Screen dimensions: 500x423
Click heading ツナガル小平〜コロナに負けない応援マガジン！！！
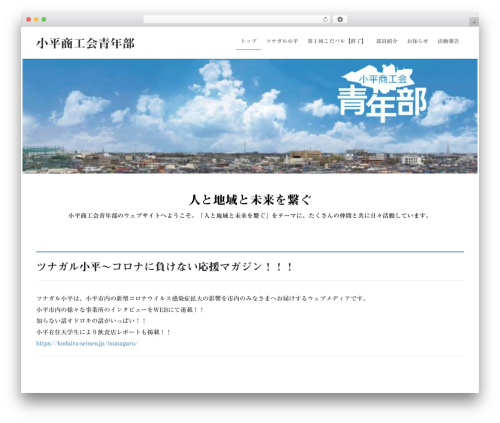click(165, 267)
